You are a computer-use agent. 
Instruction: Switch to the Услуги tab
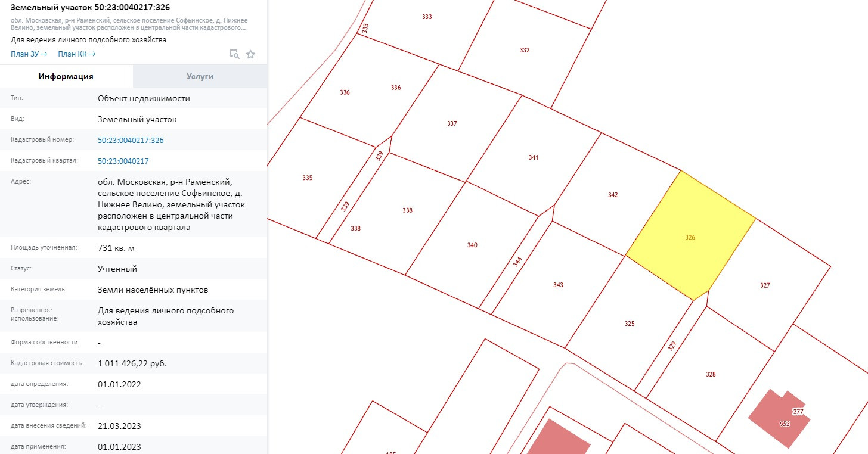(200, 76)
